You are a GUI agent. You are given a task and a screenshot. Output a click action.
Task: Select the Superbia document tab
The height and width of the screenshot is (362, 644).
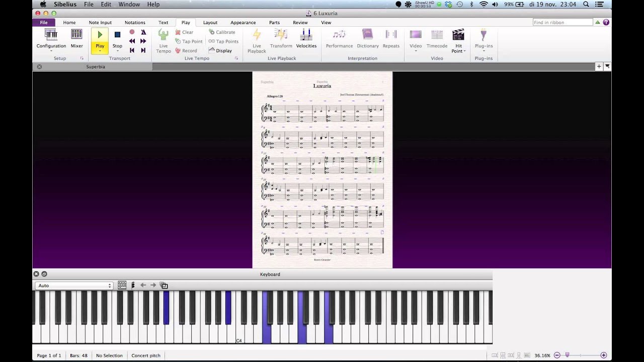[95, 66]
